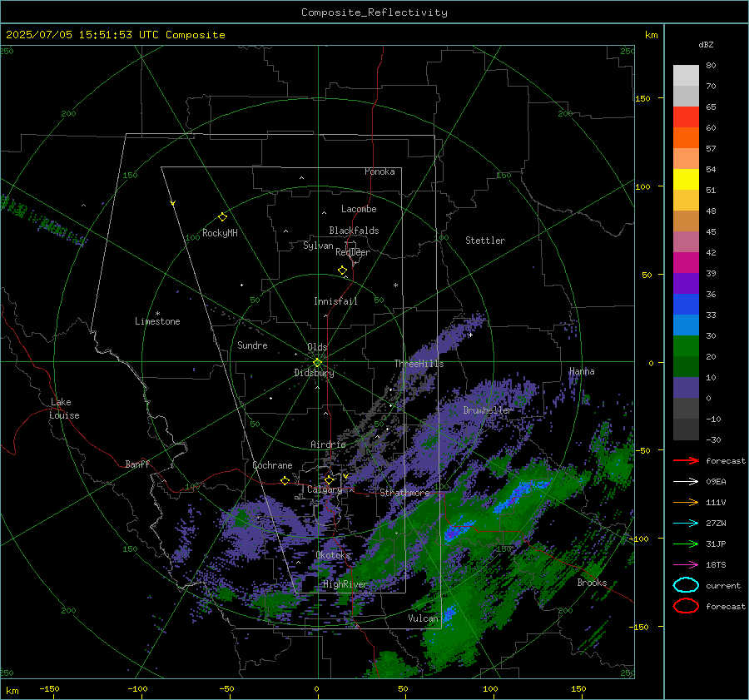Click the red forecast ellipse icon

pyautogui.click(x=686, y=606)
